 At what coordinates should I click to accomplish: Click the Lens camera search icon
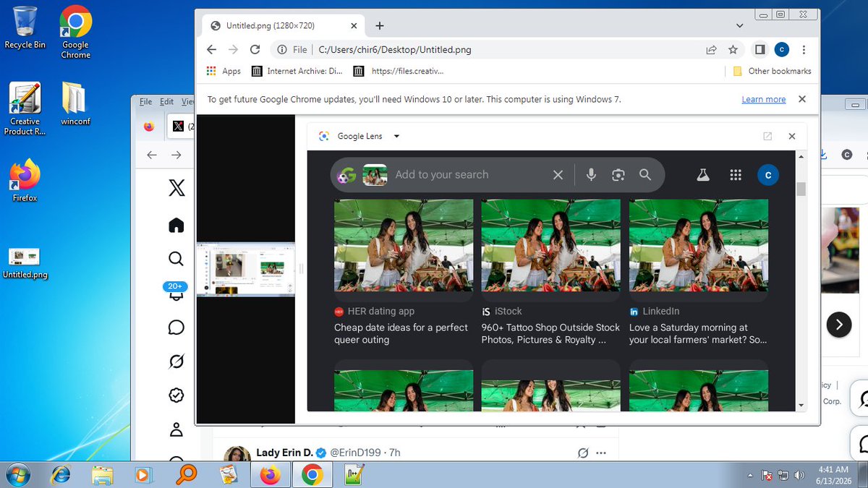click(618, 174)
